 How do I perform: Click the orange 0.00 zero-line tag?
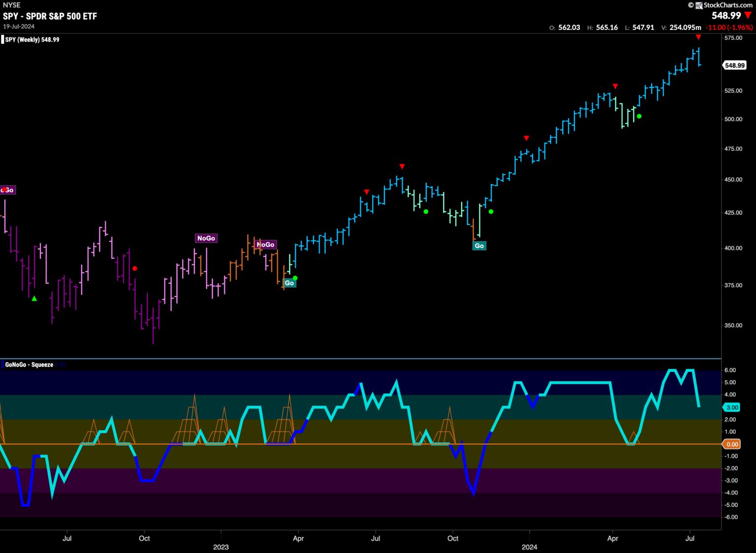732,444
